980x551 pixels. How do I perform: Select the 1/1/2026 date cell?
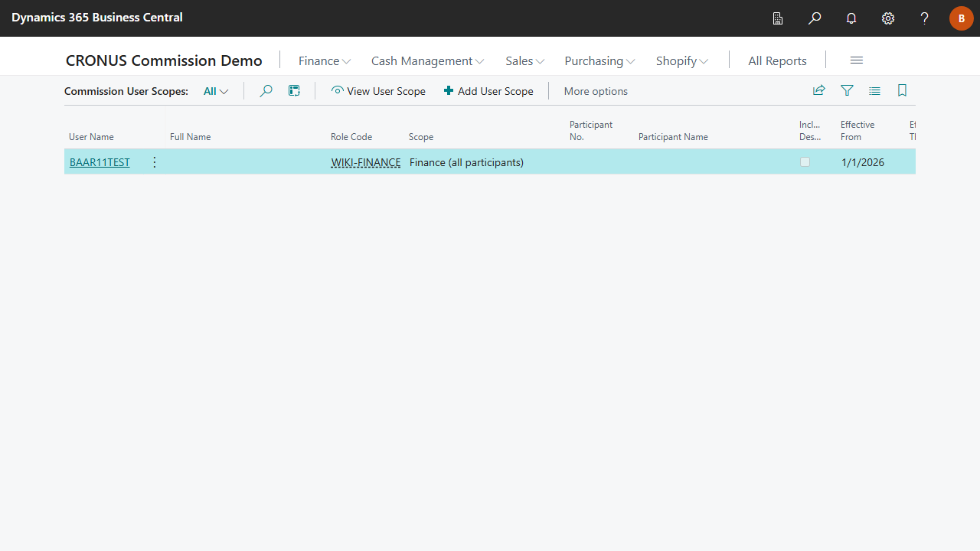click(x=863, y=162)
